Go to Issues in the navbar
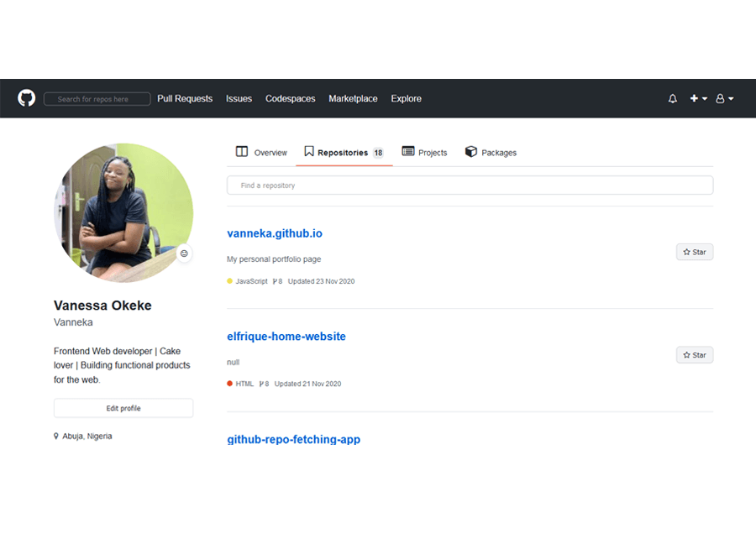The height and width of the screenshot is (554, 756). [x=239, y=99]
